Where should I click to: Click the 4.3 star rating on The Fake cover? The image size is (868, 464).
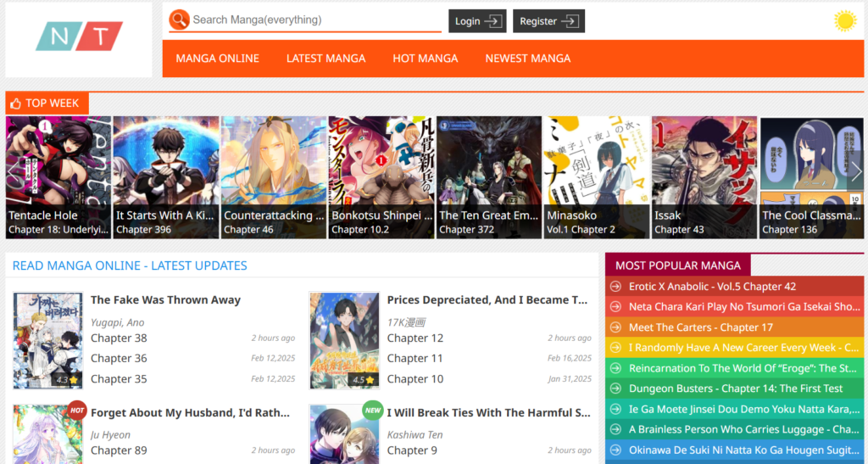[66, 380]
